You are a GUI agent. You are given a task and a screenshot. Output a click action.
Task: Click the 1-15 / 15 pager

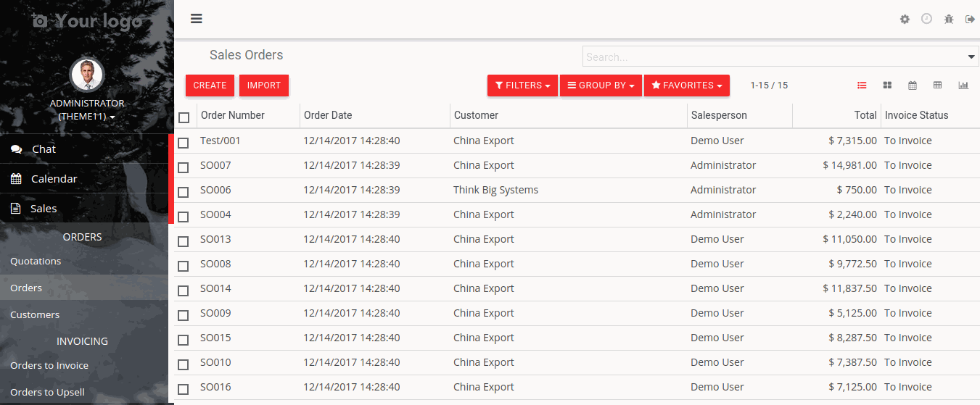[x=769, y=85]
